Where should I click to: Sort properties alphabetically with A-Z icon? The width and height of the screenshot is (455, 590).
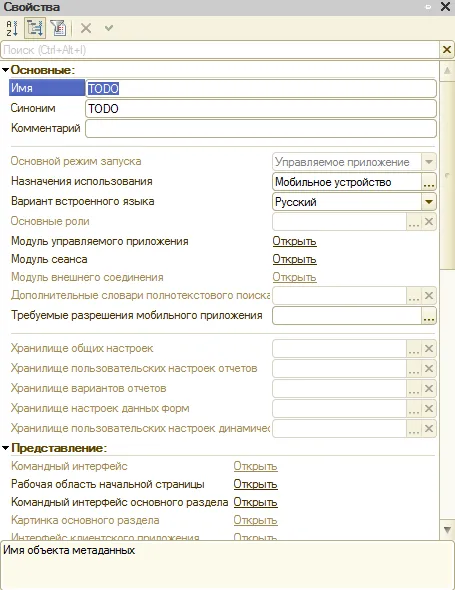[12, 28]
